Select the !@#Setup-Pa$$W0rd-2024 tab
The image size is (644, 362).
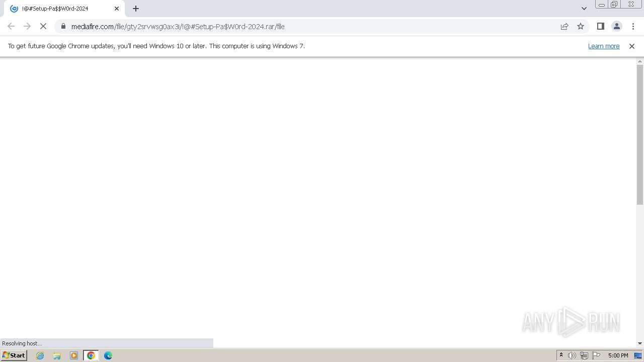point(64,9)
